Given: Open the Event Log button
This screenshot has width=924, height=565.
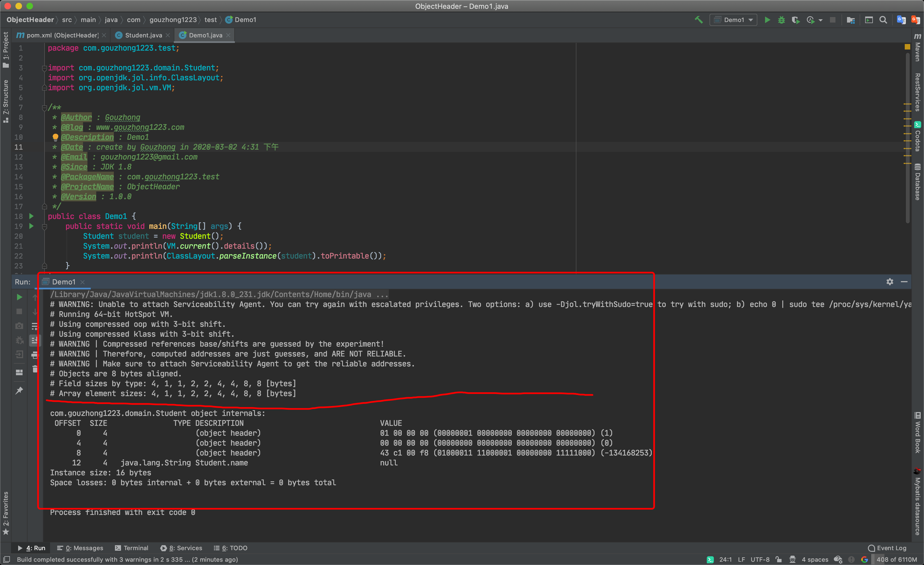Looking at the screenshot, I should point(887,548).
